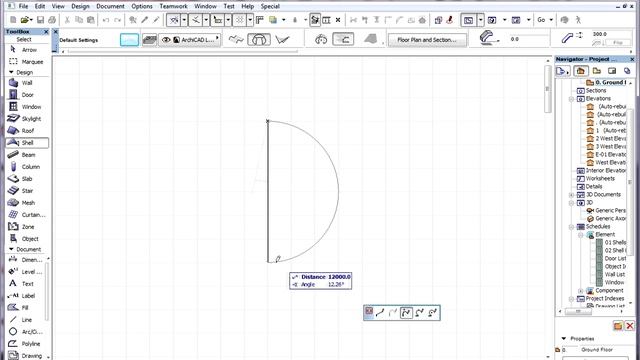This screenshot has width=640, height=360.
Task: Activate the Roof tool
Action: [x=27, y=131]
